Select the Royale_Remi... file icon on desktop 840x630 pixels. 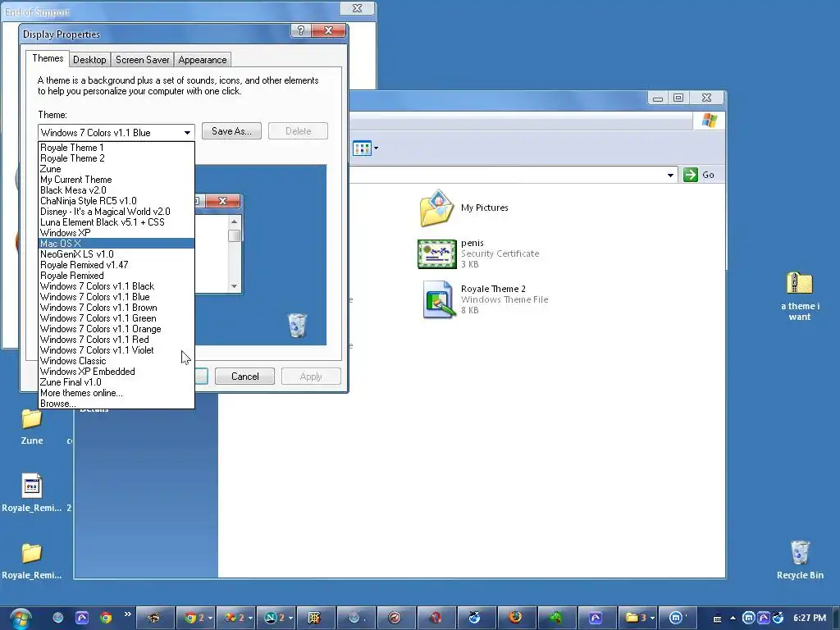(x=32, y=493)
